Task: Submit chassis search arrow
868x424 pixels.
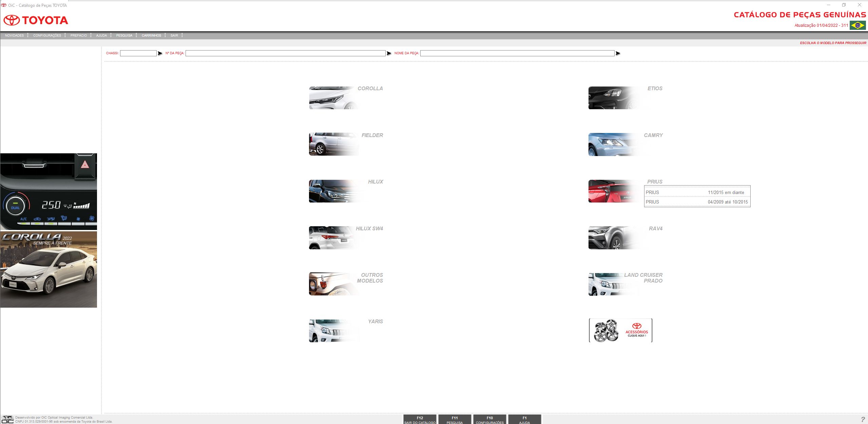Action: click(160, 53)
